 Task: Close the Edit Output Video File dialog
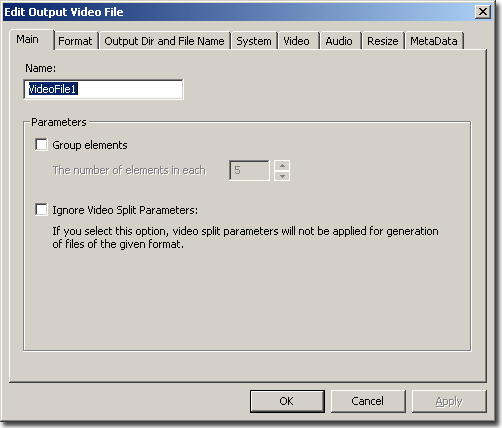[483, 12]
